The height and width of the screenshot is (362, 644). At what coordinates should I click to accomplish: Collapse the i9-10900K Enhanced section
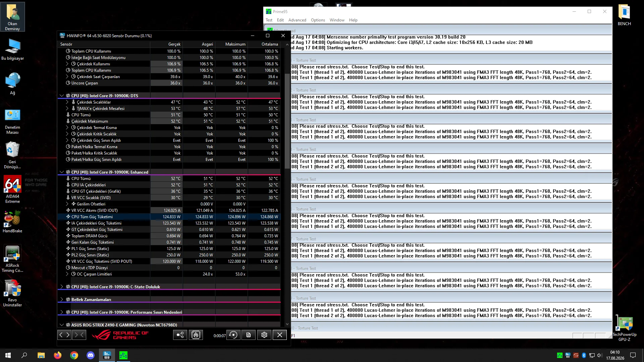coord(62,172)
